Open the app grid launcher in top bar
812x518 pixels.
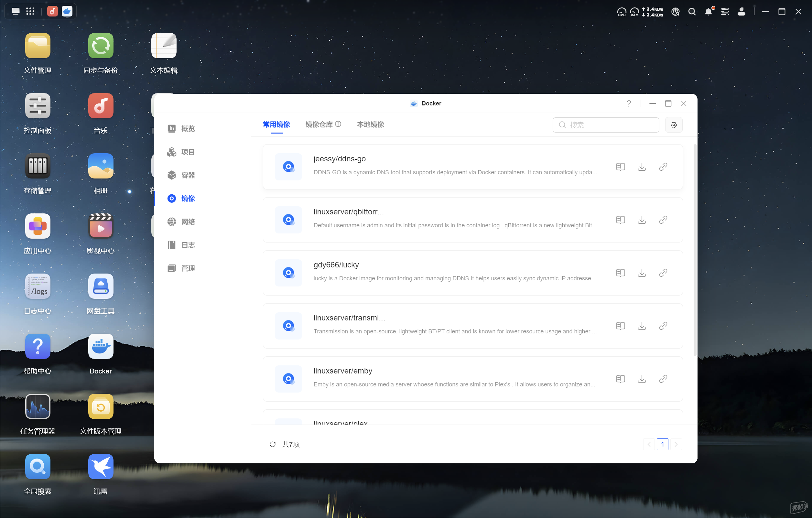point(30,11)
